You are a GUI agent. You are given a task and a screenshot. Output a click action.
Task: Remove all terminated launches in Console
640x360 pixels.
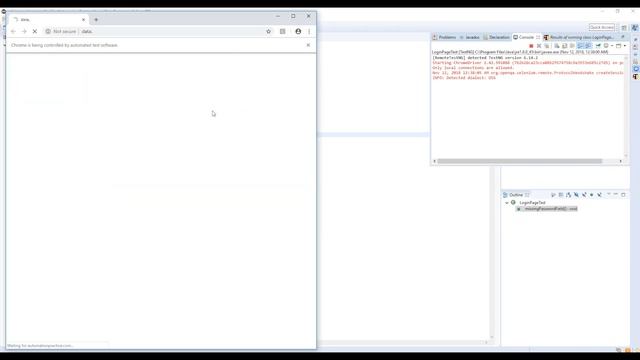[547, 46]
